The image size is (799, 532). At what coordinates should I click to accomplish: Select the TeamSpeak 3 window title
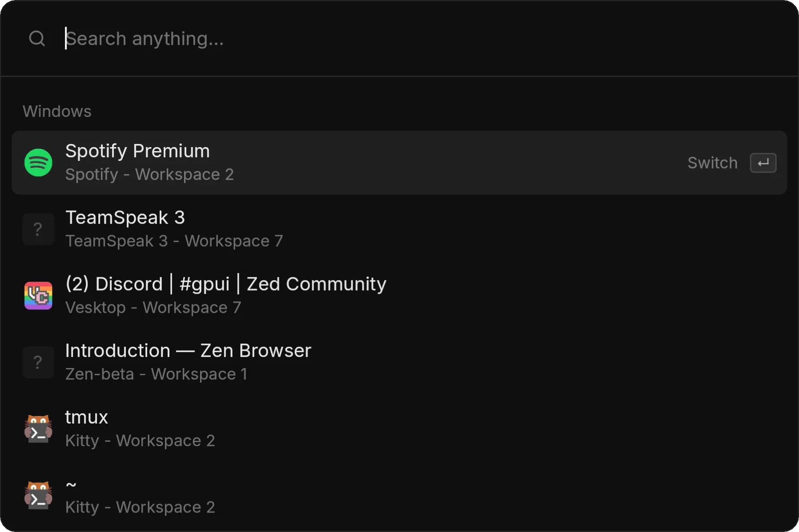(x=125, y=218)
